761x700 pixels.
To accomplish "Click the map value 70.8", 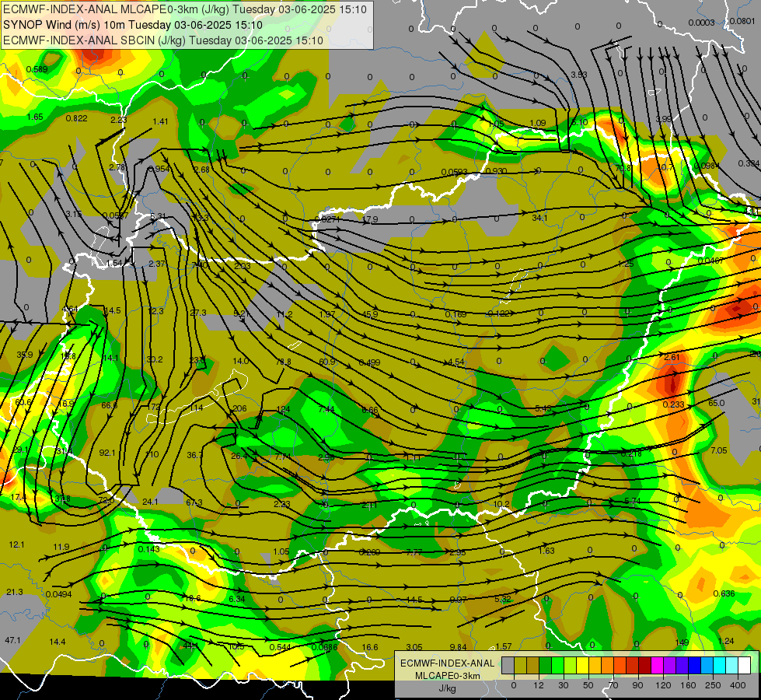I will [x=623, y=168].
